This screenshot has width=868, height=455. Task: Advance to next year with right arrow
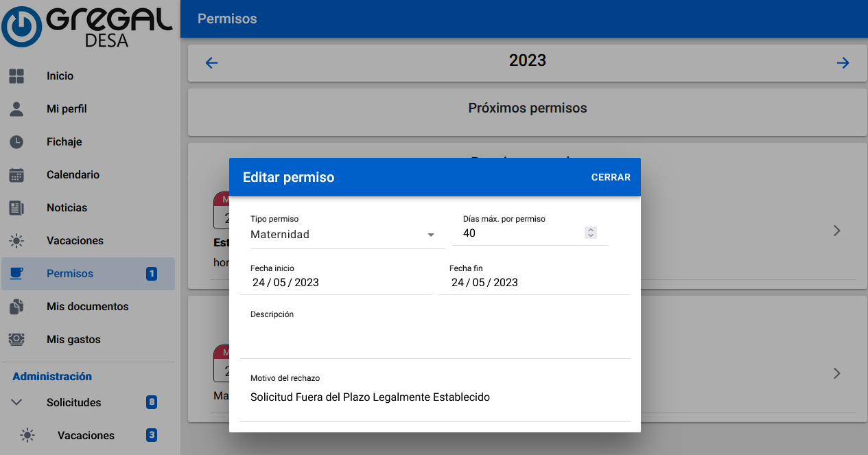tap(843, 63)
